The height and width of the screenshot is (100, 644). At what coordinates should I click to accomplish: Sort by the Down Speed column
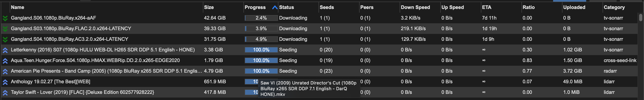(415, 7)
